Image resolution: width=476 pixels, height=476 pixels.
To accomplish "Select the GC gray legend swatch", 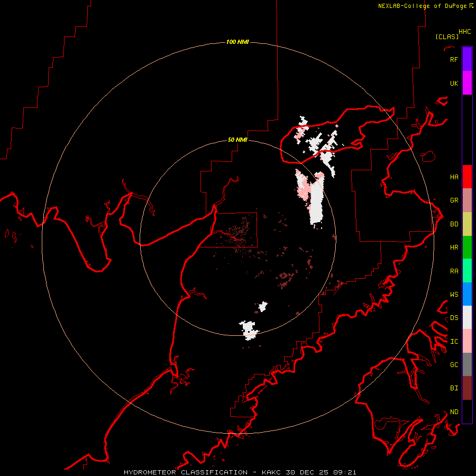I will (467, 364).
